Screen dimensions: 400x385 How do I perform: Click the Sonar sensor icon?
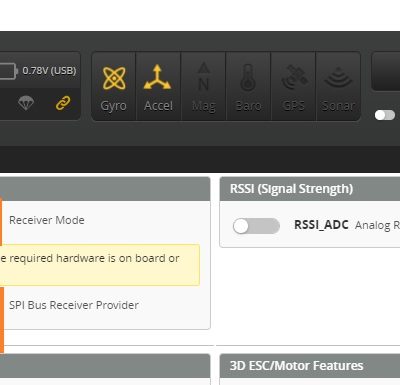pos(338,77)
